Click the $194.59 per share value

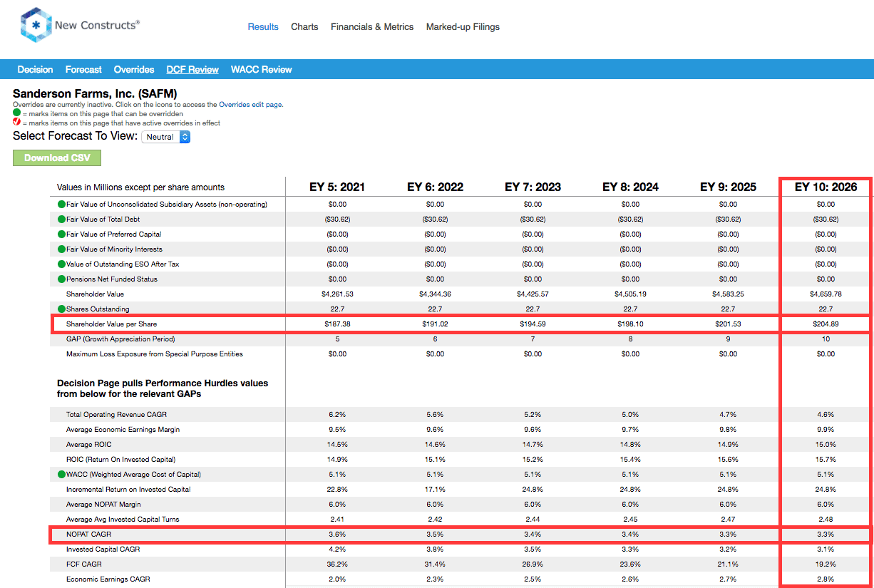[x=533, y=324]
